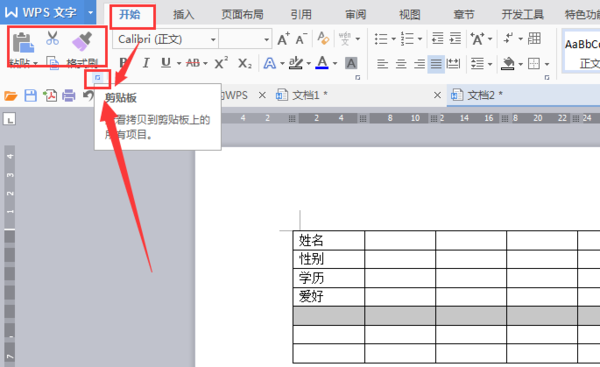Viewport: 600px width, 367px height.
Task: Select the 正文 style preview
Action: [582, 51]
